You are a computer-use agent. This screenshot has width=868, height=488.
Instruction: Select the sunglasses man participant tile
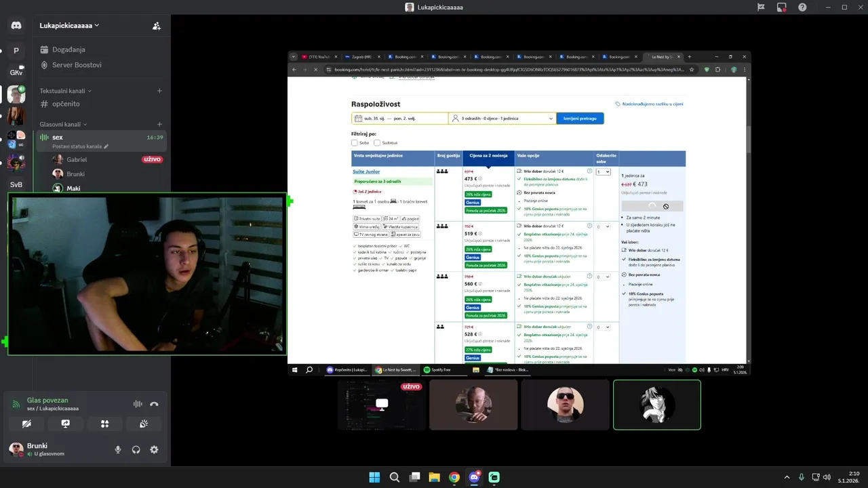tap(565, 405)
